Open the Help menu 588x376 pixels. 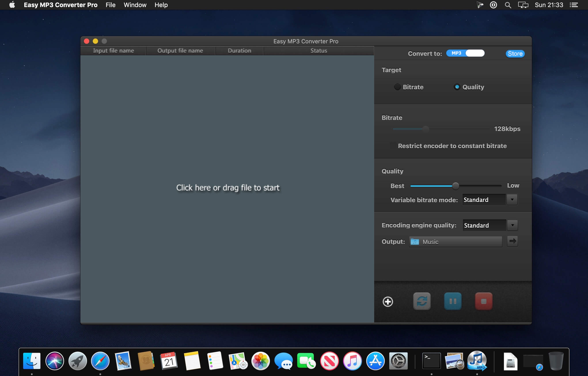[161, 5]
